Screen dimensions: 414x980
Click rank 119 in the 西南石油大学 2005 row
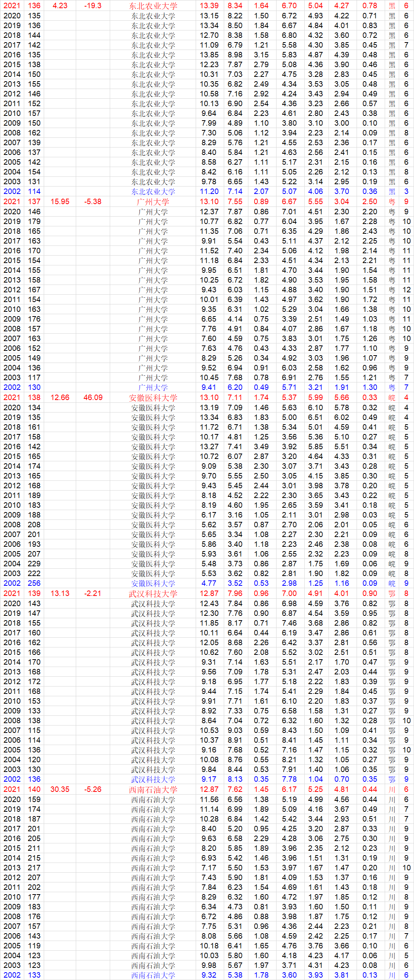(34, 946)
